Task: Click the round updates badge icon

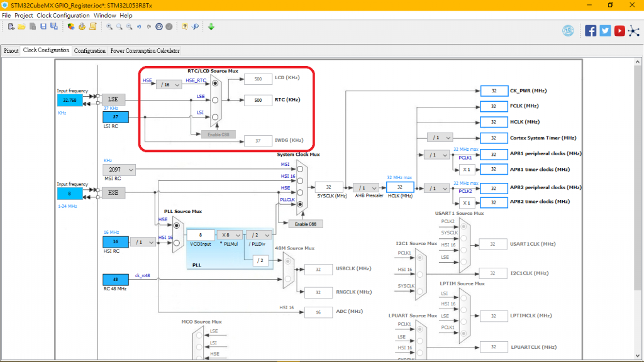Action: pyautogui.click(x=568, y=31)
